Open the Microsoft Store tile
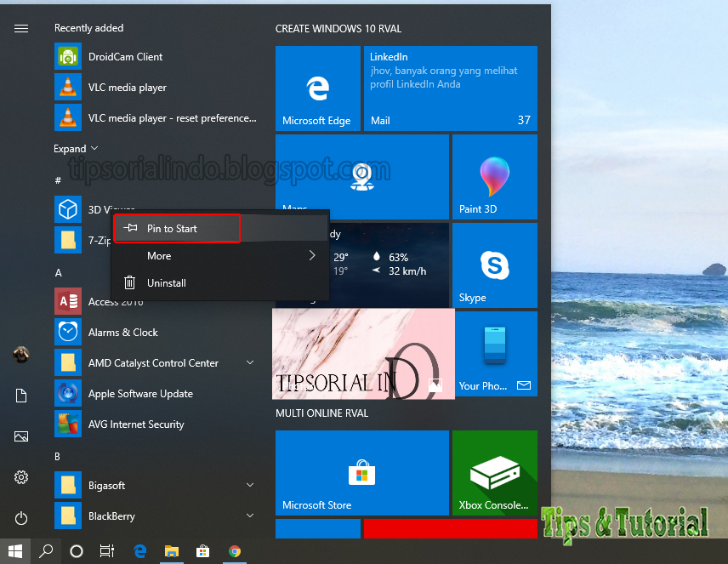 pos(362,473)
